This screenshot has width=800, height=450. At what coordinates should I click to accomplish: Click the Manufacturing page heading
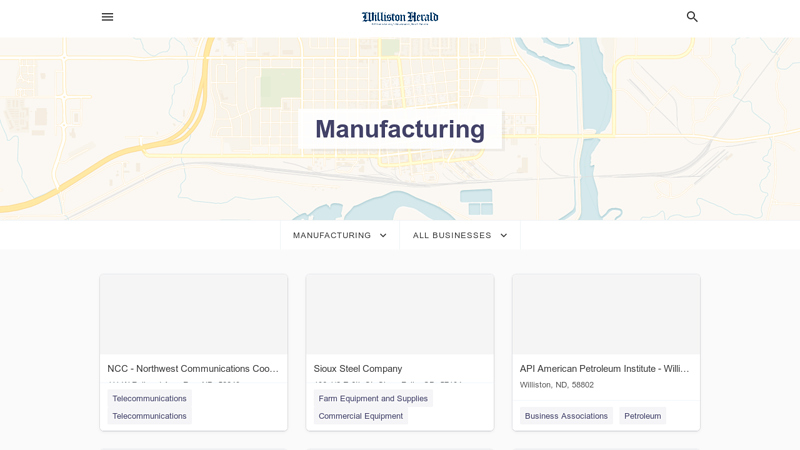(400, 129)
